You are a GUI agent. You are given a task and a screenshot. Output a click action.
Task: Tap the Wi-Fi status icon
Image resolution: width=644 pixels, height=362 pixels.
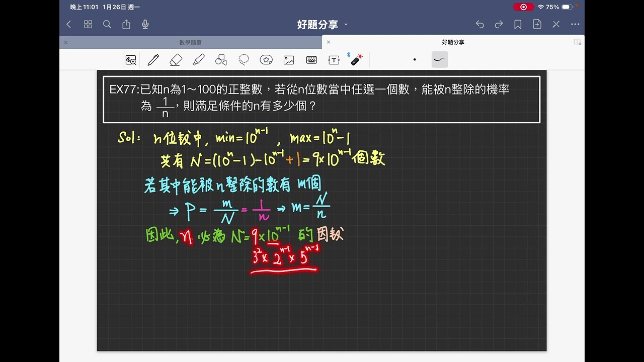pos(541,7)
